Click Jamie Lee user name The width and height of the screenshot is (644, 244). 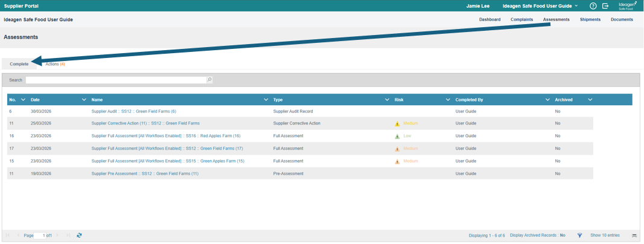coord(477,6)
